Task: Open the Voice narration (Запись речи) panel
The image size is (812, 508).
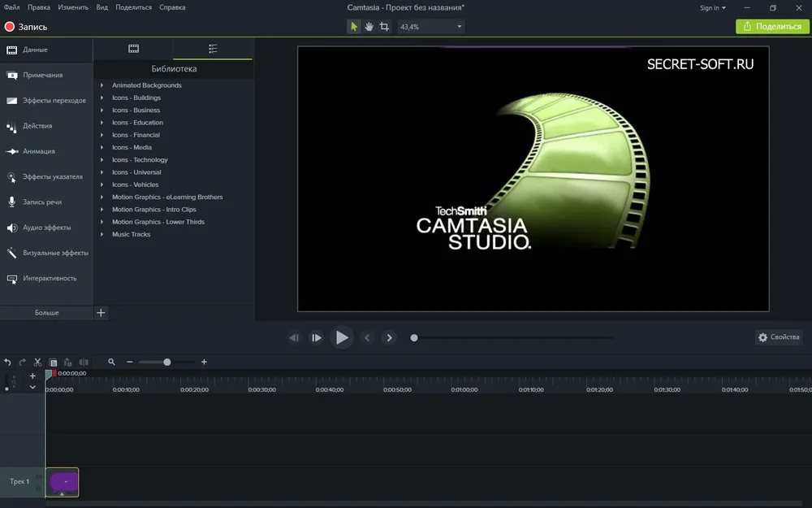Action: coord(41,202)
